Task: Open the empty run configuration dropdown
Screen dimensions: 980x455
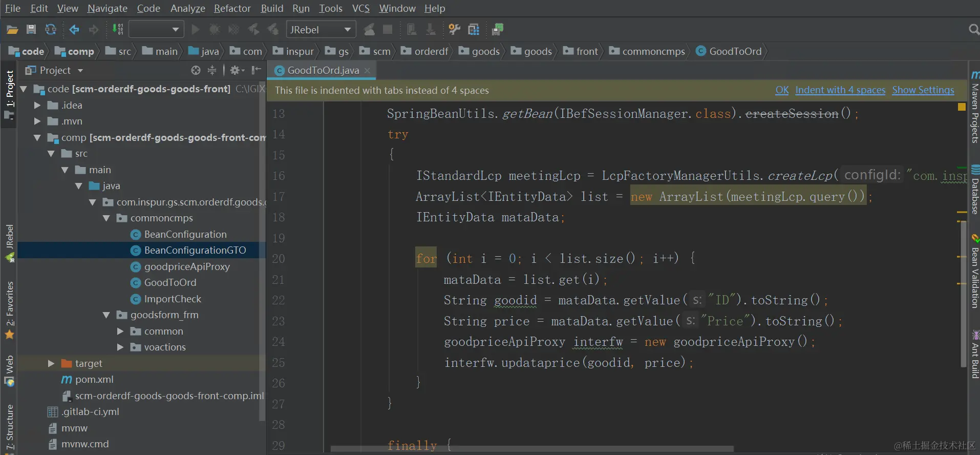Action: (x=156, y=30)
